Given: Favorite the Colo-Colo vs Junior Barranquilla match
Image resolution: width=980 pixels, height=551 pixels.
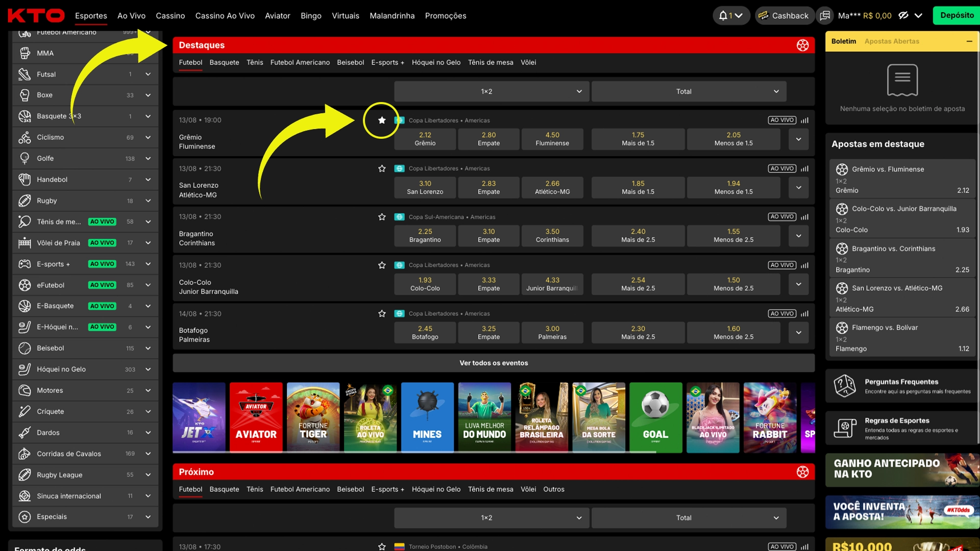Looking at the screenshot, I should point(382,265).
